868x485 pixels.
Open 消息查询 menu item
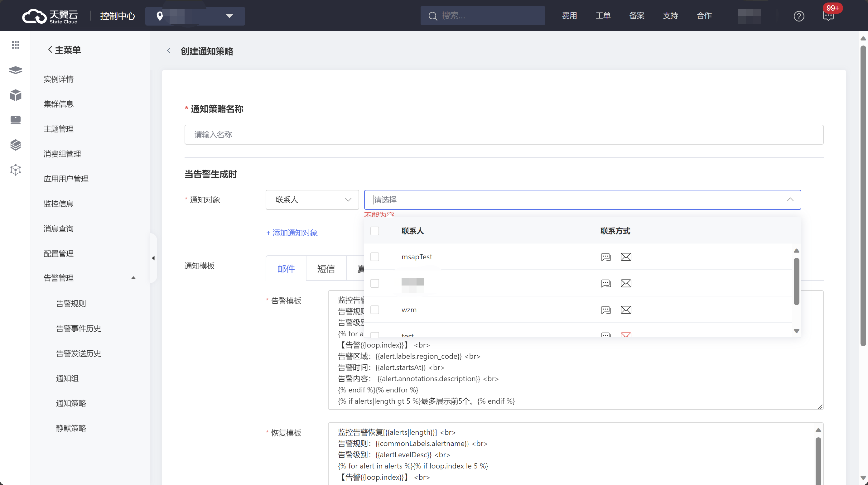coord(59,229)
